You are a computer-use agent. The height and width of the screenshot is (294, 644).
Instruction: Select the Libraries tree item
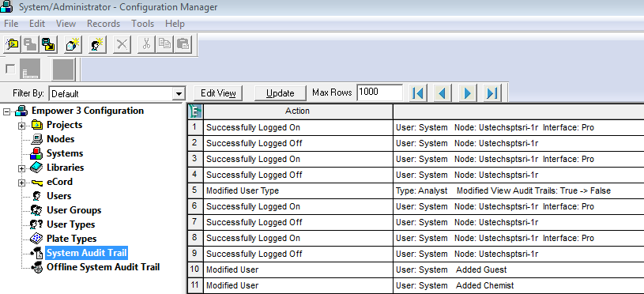coord(66,168)
